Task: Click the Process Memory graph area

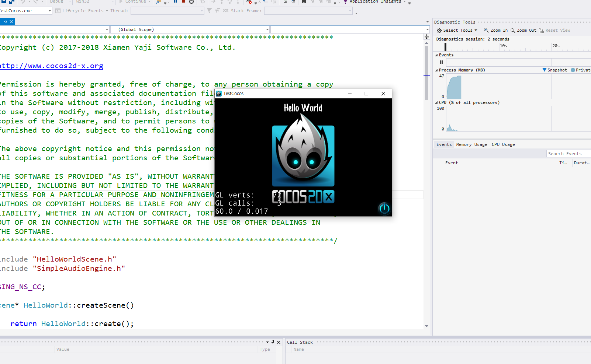Action: 518,86
